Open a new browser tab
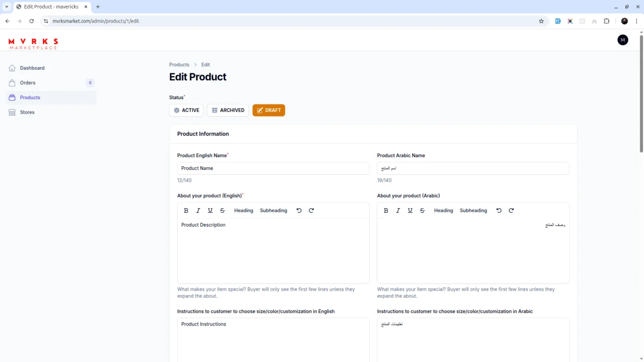Image resolution: width=644 pixels, height=362 pixels. (x=98, y=7)
